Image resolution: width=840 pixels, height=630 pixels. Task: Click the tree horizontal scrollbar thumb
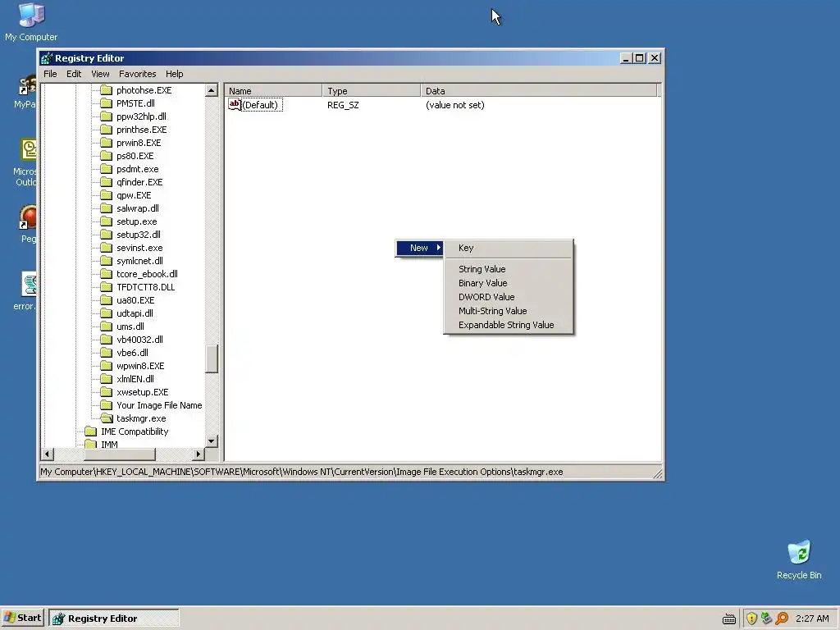(x=120, y=454)
